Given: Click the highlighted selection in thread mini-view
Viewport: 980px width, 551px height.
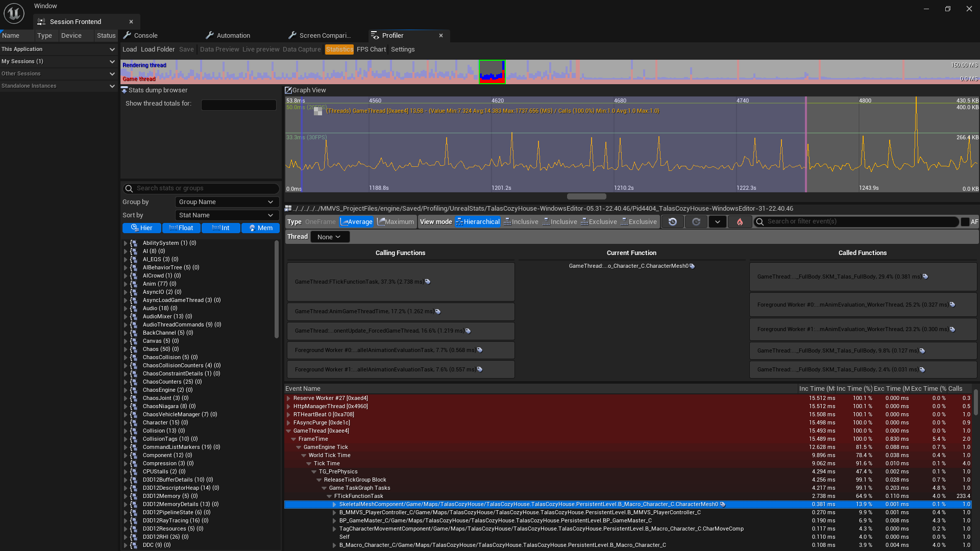Looking at the screenshot, I should (492, 72).
